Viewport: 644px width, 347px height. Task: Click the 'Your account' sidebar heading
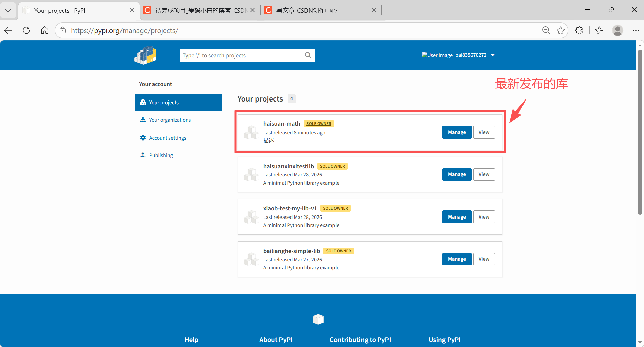pos(156,84)
